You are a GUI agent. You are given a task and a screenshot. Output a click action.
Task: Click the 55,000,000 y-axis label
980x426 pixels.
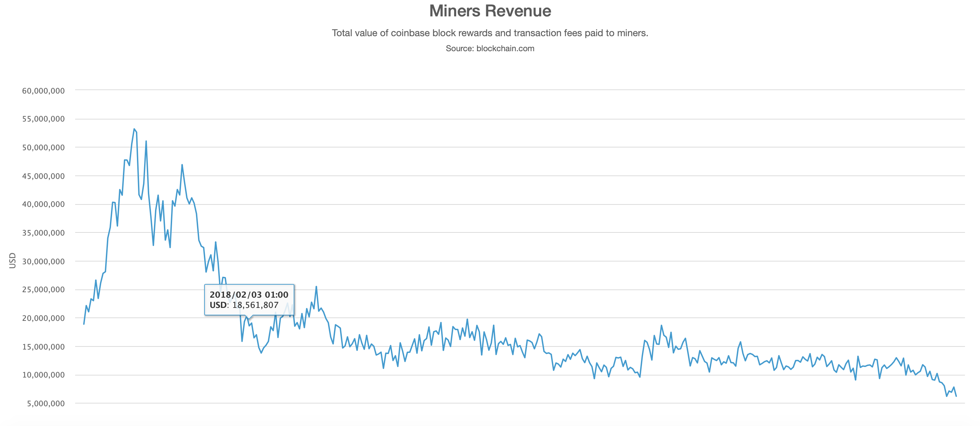pyautogui.click(x=43, y=119)
